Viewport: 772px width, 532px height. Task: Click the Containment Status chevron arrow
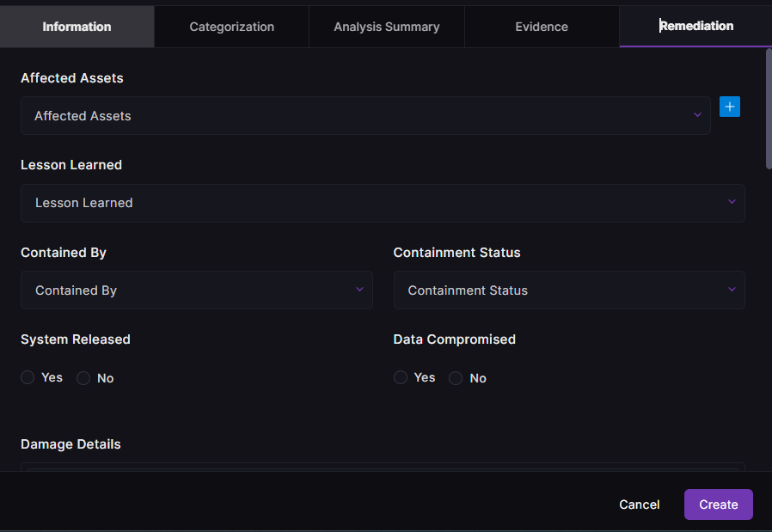tap(732, 290)
